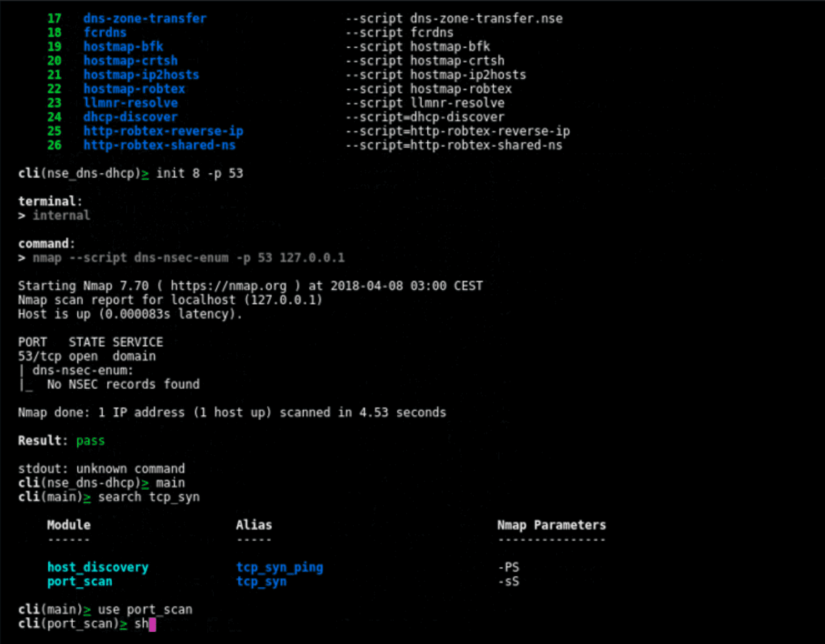Click the '--script dns-zone-transfer.nse' parameter text
Image resolution: width=825 pixels, height=644 pixels.
[x=454, y=18]
